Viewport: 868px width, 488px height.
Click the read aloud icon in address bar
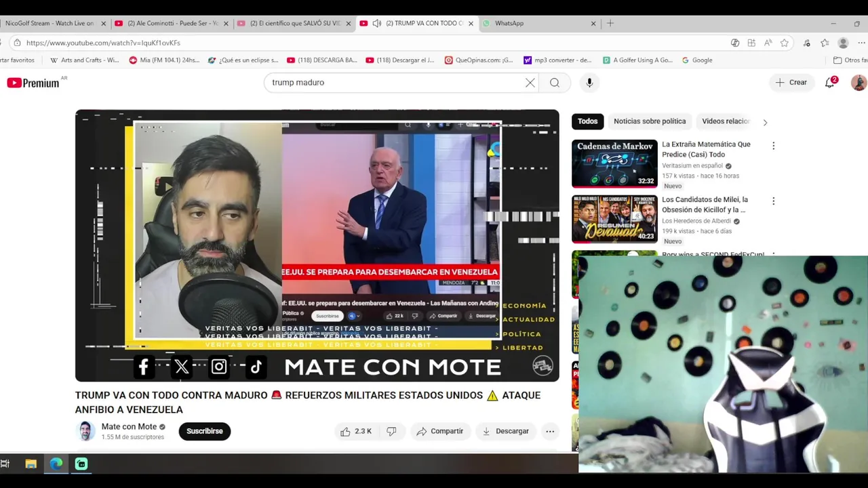(768, 43)
